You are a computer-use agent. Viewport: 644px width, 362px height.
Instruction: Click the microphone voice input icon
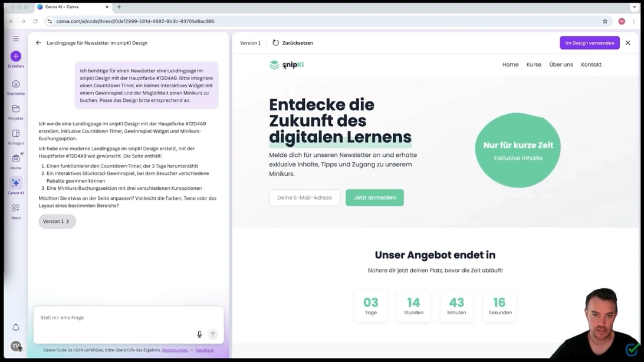click(199, 334)
